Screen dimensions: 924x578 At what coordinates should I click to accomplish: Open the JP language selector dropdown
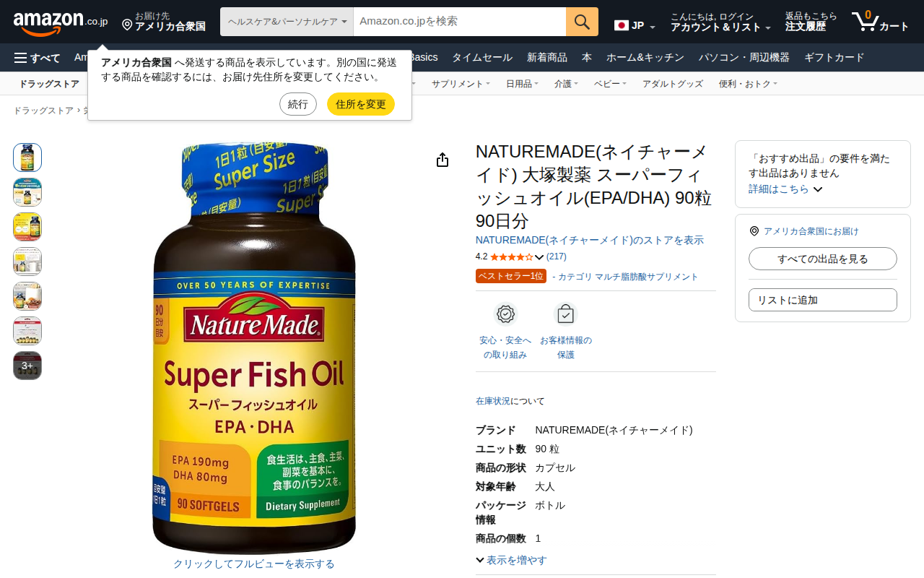click(x=635, y=25)
